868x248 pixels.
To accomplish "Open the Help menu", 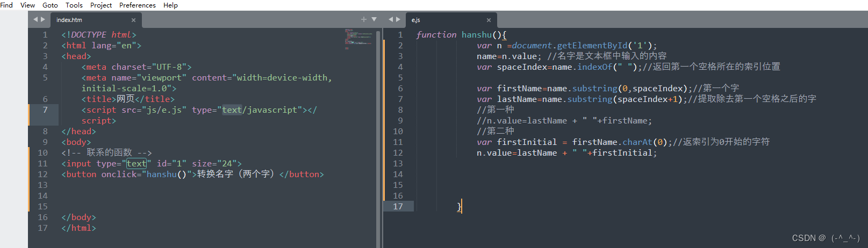I will (170, 5).
